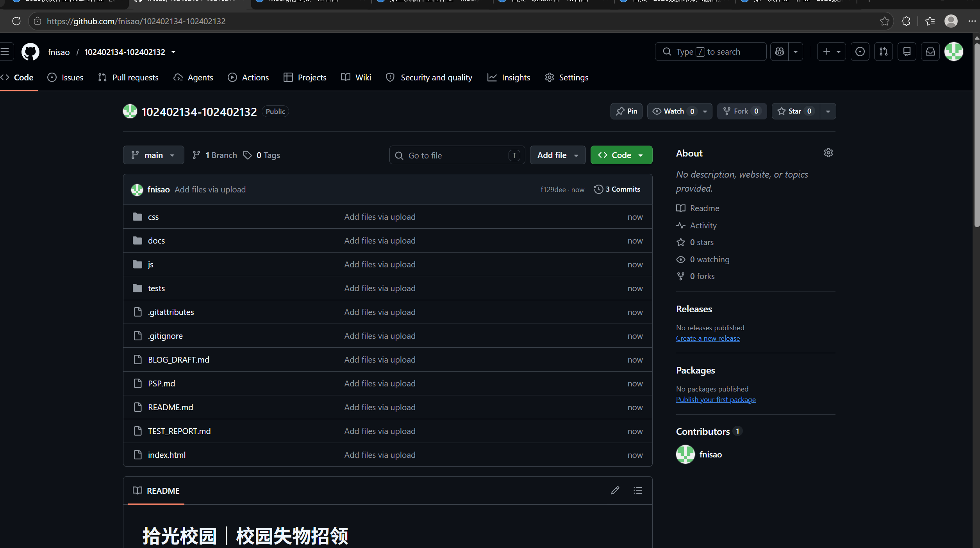Open browser settings ellipsis menu
The width and height of the screenshot is (980, 548).
pos(972,21)
